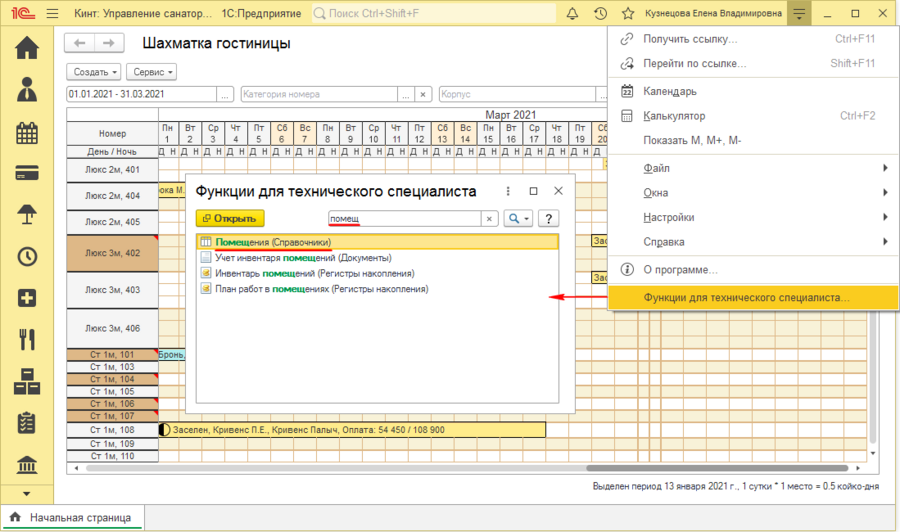This screenshot has width=900, height=532.
Task: Select room row Ст 1м, 108
Action: pyautogui.click(x=112, y=430)
